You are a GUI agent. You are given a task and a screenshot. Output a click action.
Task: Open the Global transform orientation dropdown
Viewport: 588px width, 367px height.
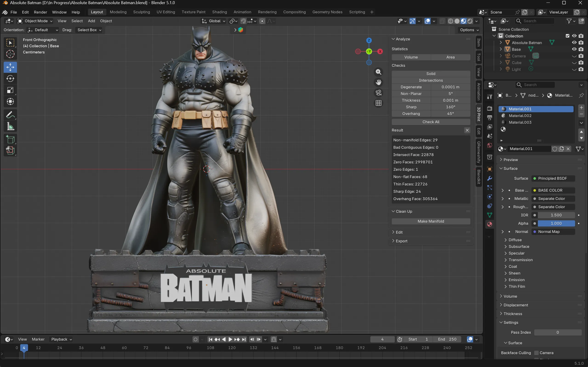(x=213, y=21)
